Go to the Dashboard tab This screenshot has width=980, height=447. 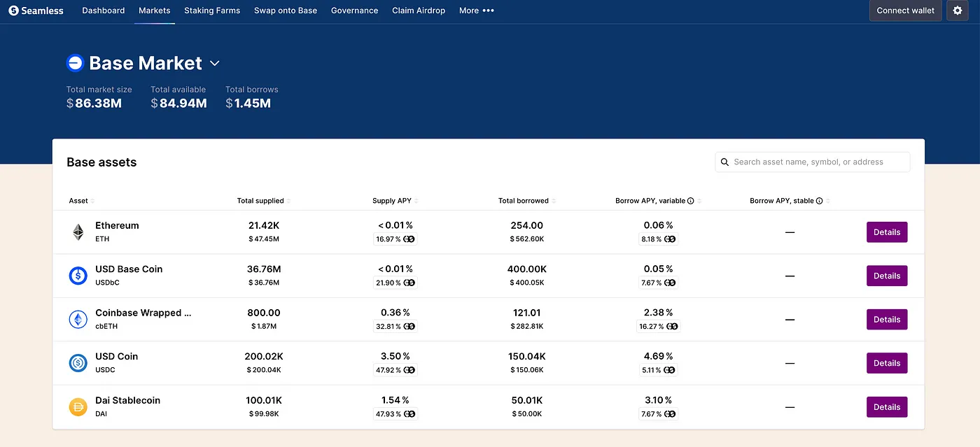click(x=104, y=10)
